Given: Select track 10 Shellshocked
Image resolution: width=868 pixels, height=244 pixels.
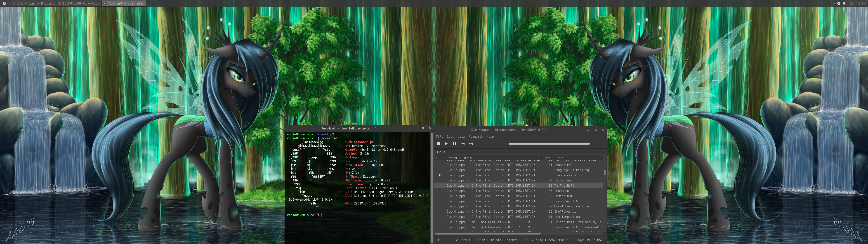Looking at the screenshot, I should pos(518,212).
